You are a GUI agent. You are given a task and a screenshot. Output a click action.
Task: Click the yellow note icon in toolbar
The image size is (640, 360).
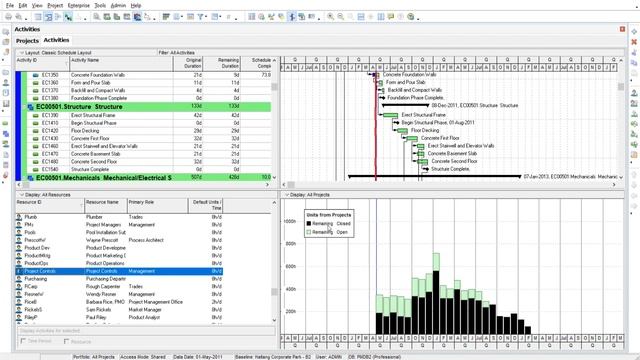click(391, 17)
